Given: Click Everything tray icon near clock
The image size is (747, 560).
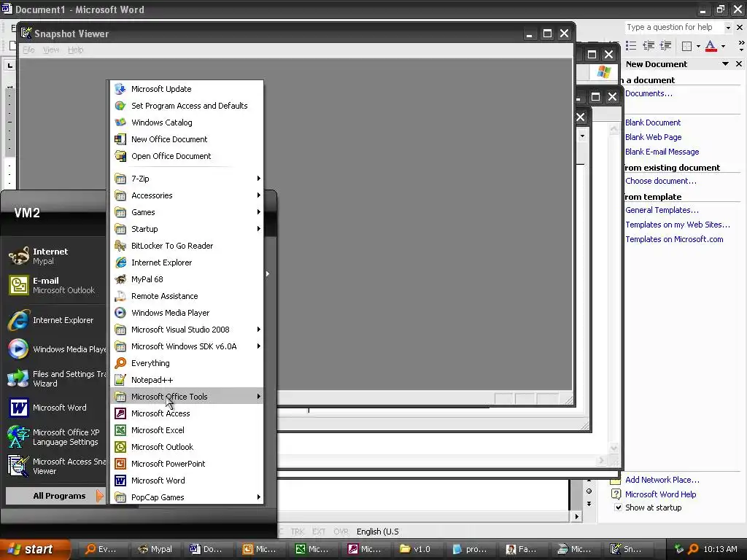Looking at the screenshot, I should coord(694,549).
